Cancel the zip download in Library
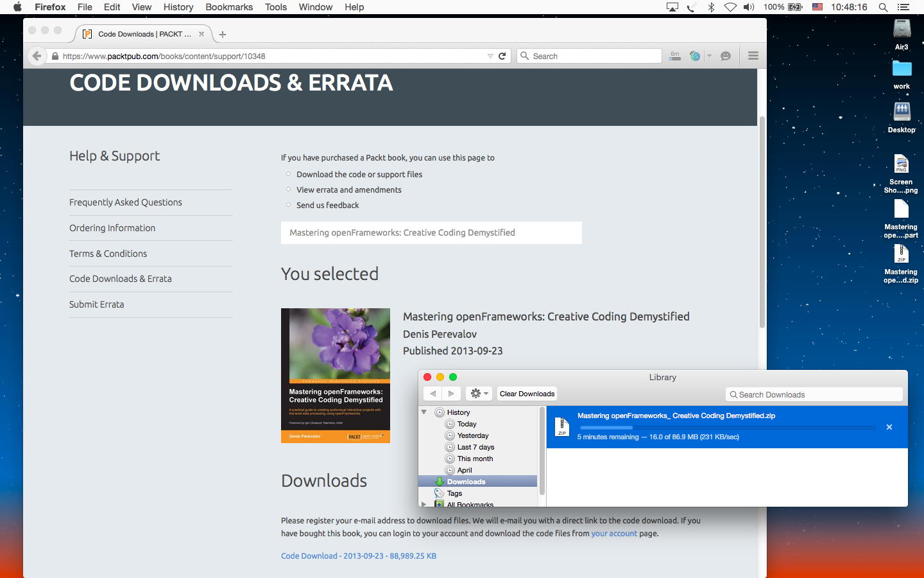This screenshot has height=578, width=924. click(889, 427)
